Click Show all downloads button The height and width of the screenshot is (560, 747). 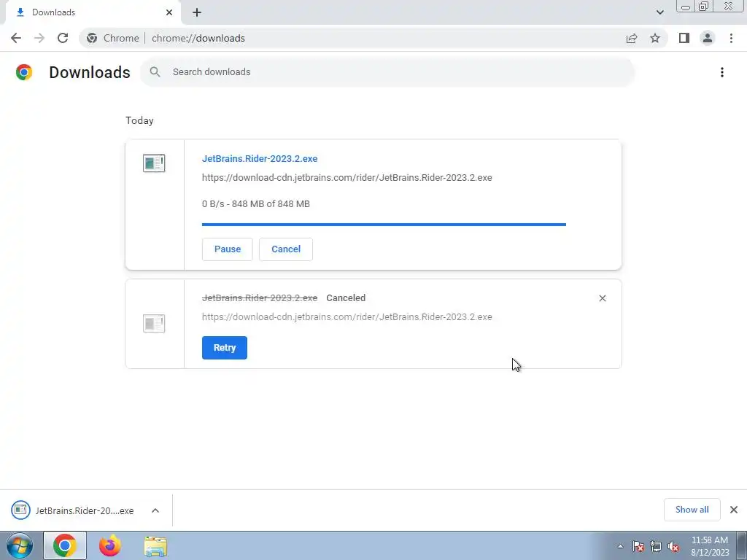[692, 510]
